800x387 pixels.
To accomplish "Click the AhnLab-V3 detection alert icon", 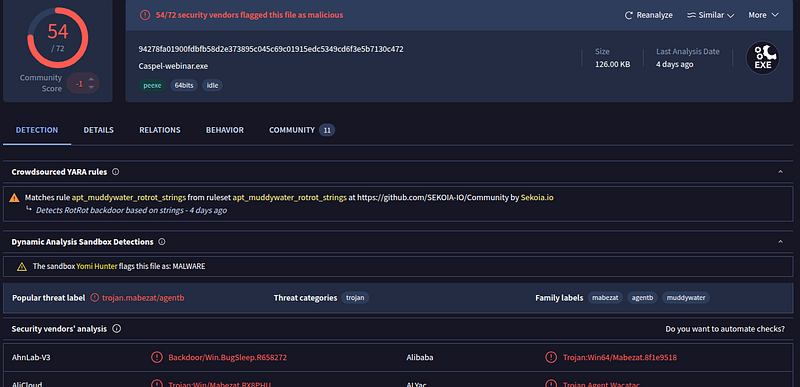I will point(157,357).
